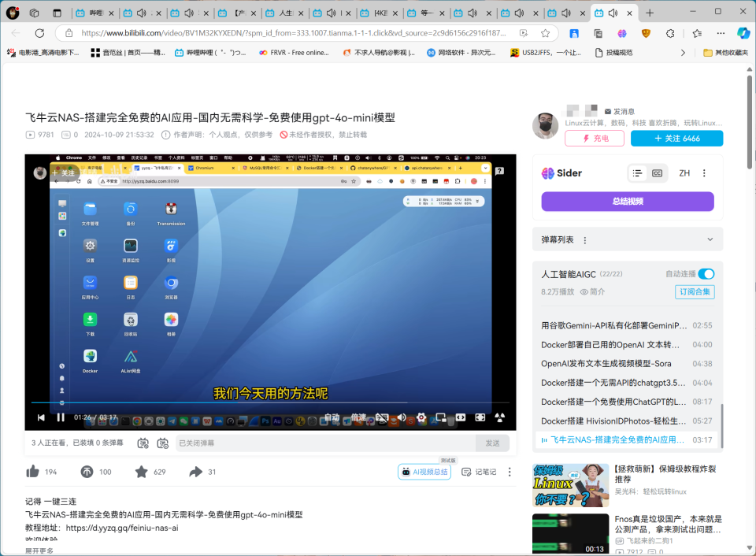Open danmaku settings icon
Screen dimensions: 756x556
coord(163,443)
